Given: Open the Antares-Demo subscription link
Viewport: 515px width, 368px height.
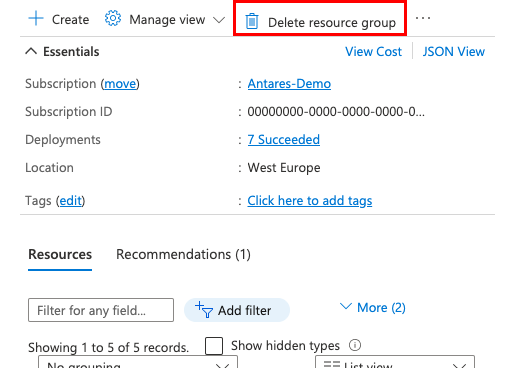Looking at the screenshot, I should click(x=289, y=83).
